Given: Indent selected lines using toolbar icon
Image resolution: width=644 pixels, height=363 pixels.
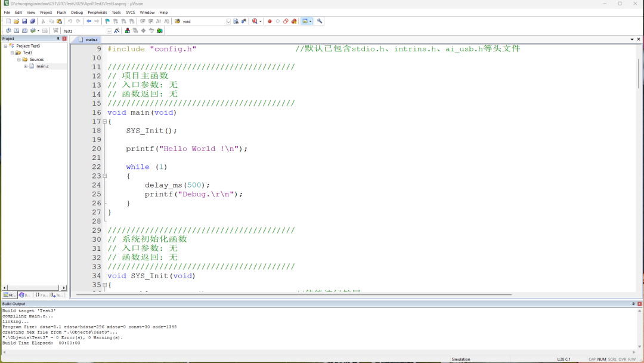Looking at the screenshot, I should pyautogui.click(x=143, y=21).
